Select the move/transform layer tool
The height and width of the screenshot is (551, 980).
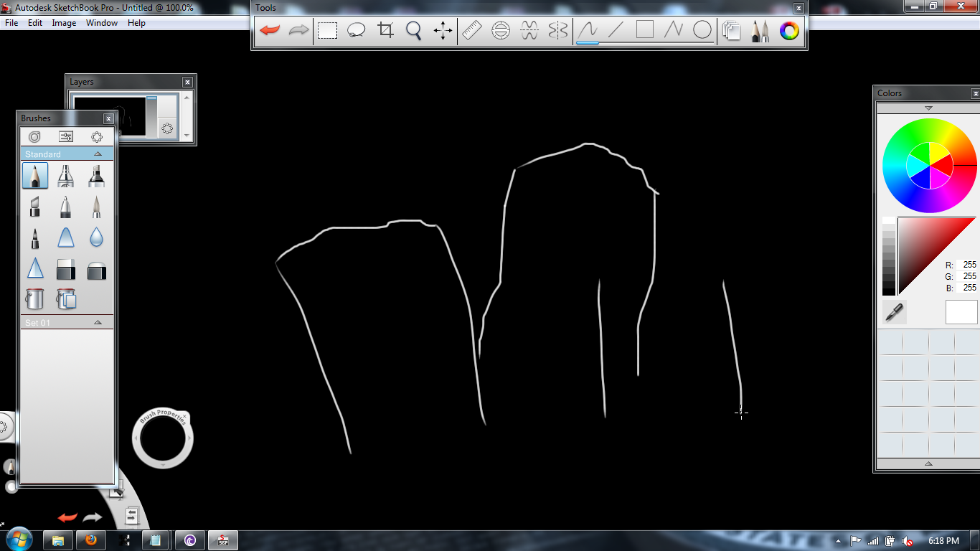point(443,31)
